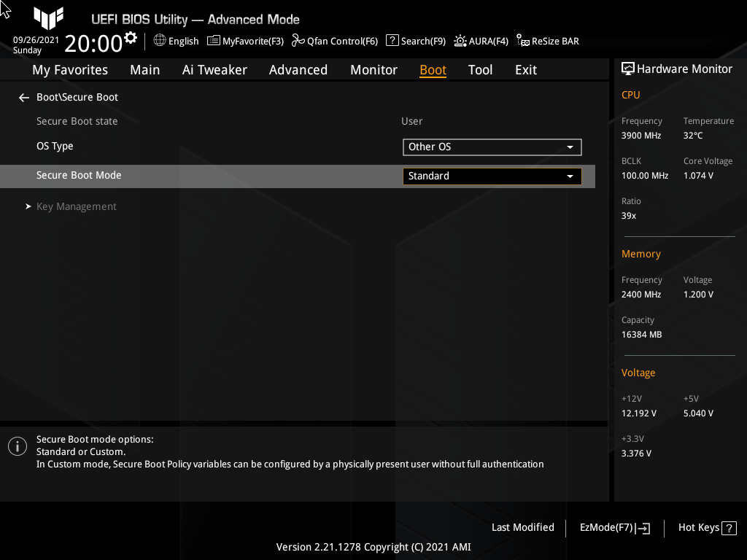Switch to the Monitor tab

[x=373, y=69]
